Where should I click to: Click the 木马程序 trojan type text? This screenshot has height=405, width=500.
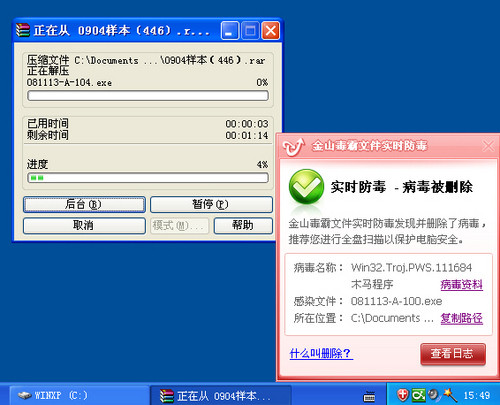point(372,285)
